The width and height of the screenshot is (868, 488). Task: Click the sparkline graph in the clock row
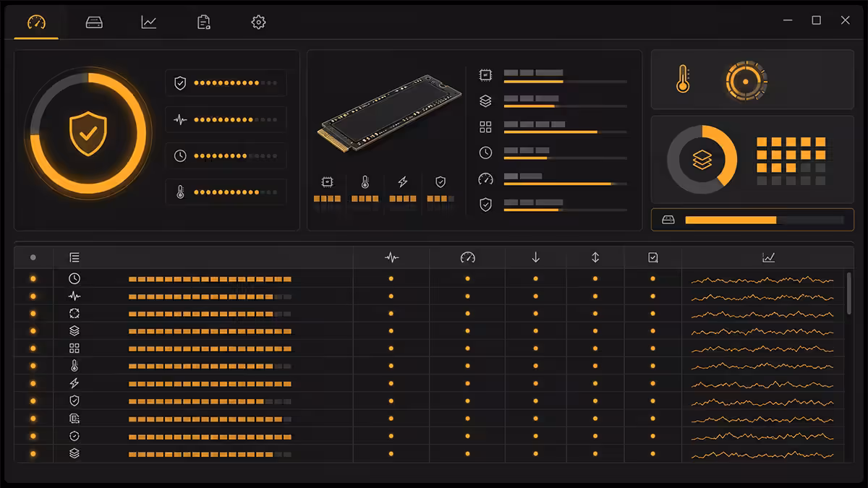(x=762, y=279)
